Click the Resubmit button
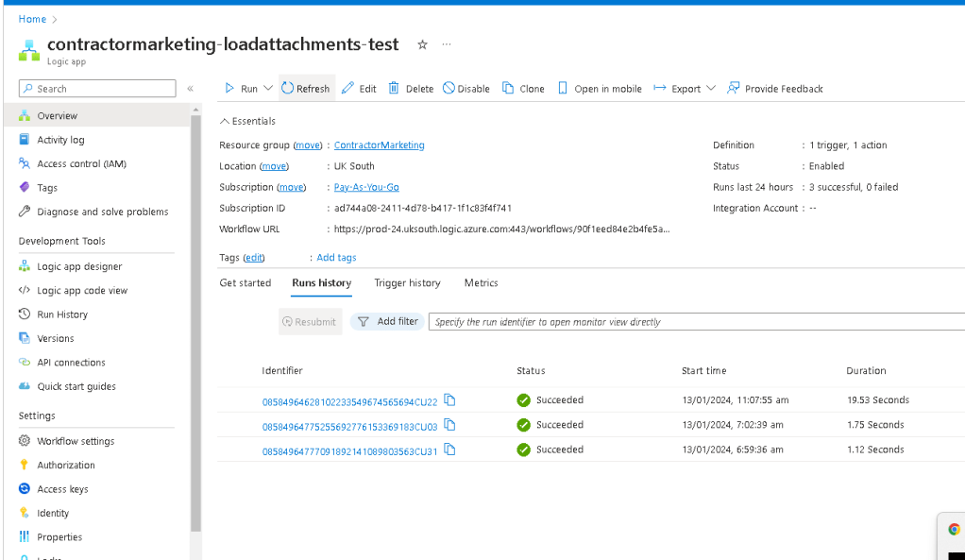The image size is (965, 560). (310, 321)
